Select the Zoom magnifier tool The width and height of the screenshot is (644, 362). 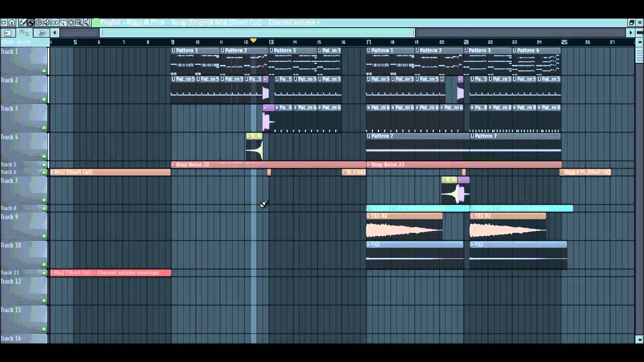79,23
